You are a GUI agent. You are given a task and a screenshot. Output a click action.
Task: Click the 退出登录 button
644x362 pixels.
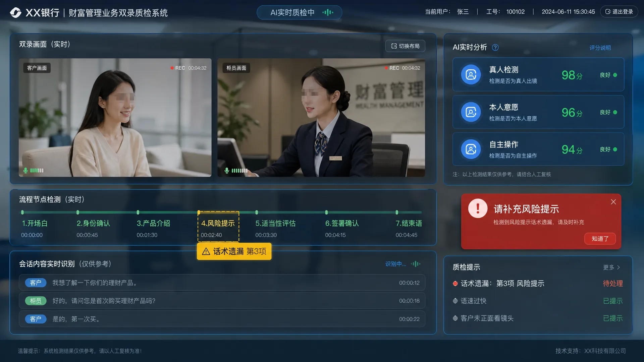click(x=619, y=12)
